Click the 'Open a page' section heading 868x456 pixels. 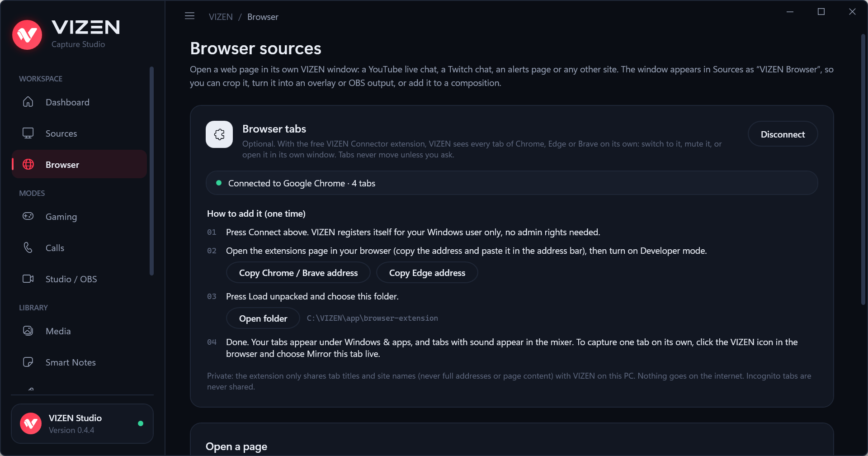coord(236,446)
